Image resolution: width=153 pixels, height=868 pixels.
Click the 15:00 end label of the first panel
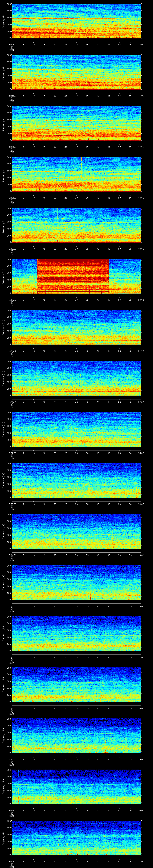pos(141,44)
